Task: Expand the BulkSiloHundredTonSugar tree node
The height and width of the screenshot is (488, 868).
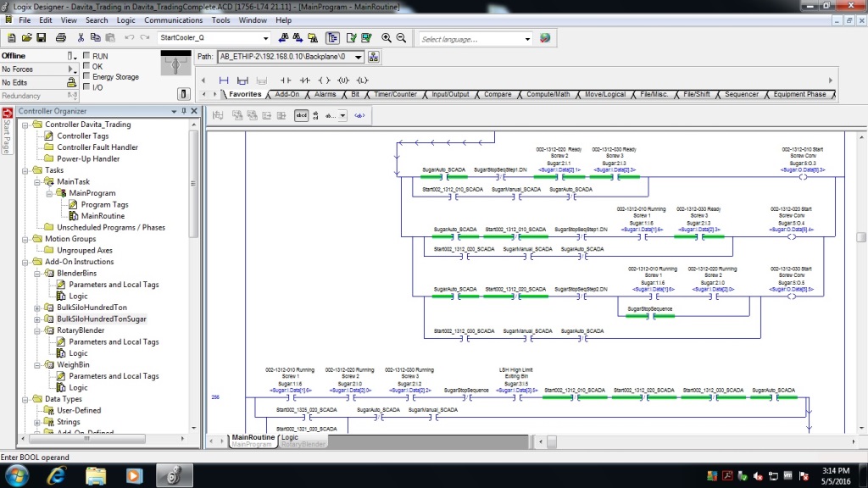Action: (37, 319)
